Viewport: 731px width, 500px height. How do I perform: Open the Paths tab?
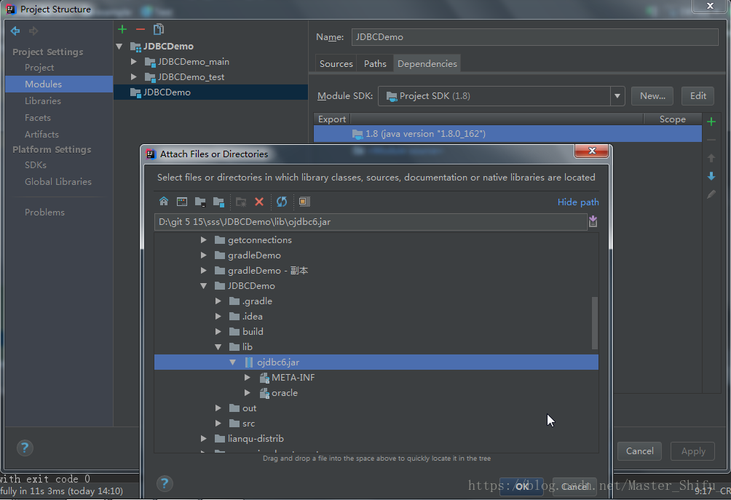[x=375, y=64]
